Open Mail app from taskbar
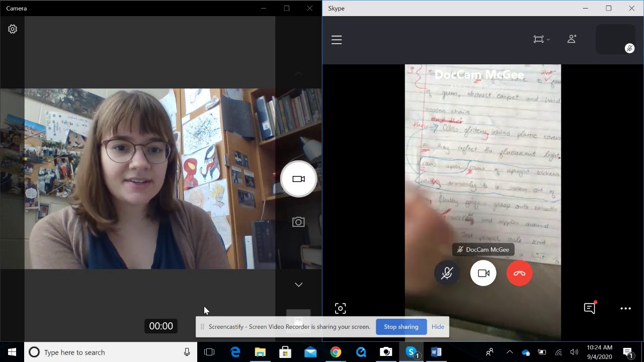Viewport: 644px width, 362px height. click(310, 352)
